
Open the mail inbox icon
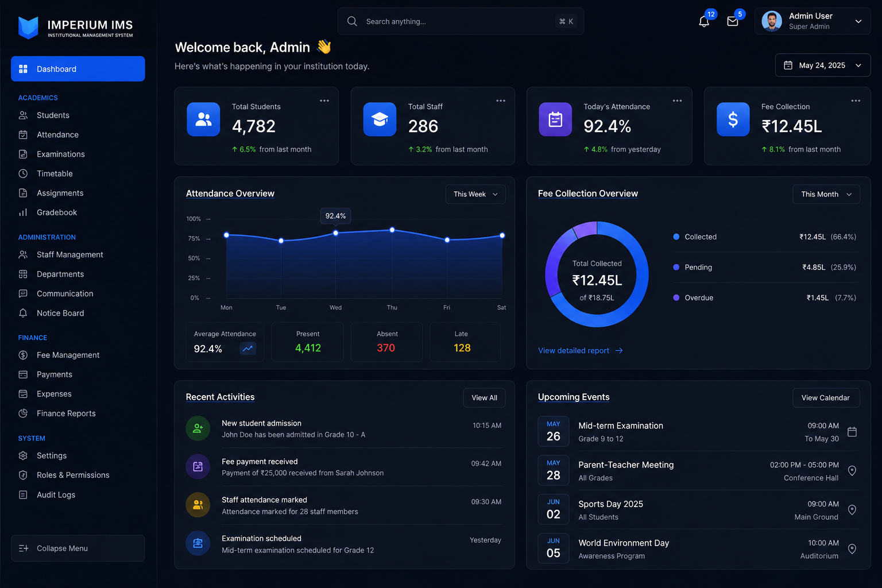pyautogui.click(x=732, y=22)
